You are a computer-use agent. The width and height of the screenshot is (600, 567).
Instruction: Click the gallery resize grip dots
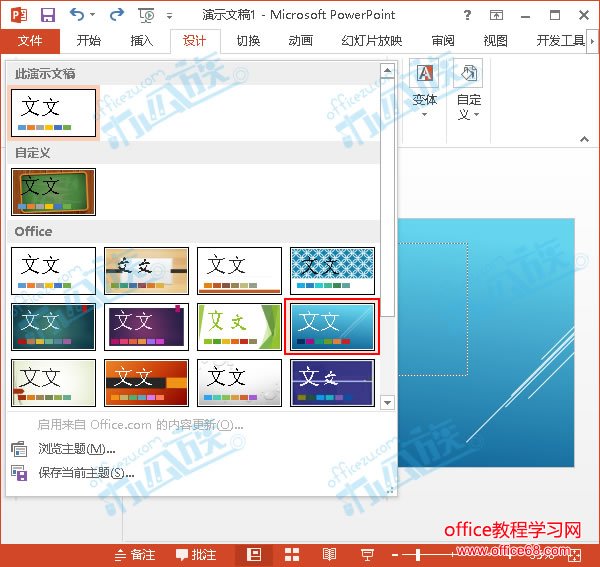(390, 491)
